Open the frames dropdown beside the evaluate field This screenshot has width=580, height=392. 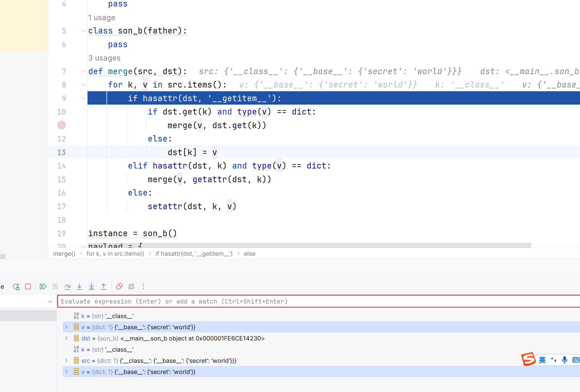pos(50,301)
